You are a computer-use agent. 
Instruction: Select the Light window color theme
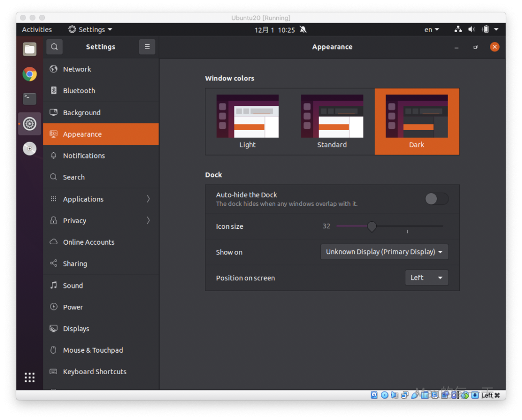click(x=247, y=121)
